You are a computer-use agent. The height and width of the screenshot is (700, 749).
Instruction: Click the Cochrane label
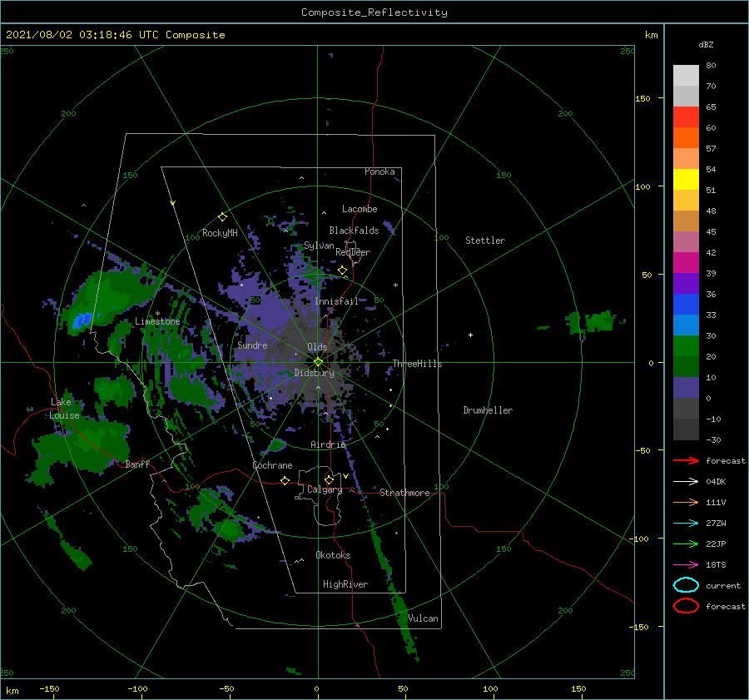(x=272, y=465)
